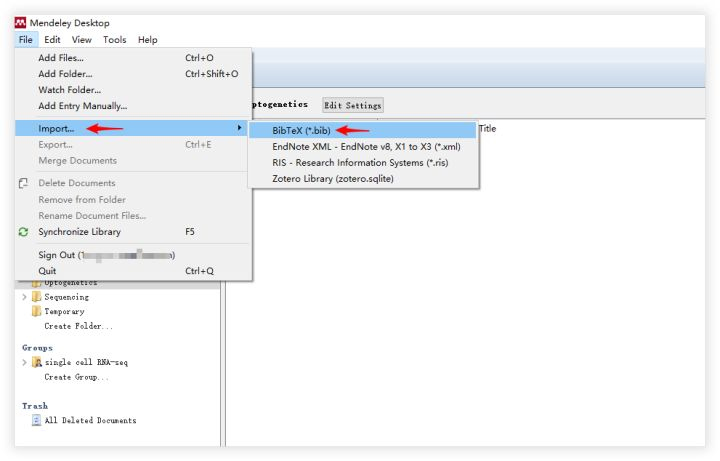Choose Add Files... from File menu
This screenshot has height=461, width=720.
tap(134, 58)
